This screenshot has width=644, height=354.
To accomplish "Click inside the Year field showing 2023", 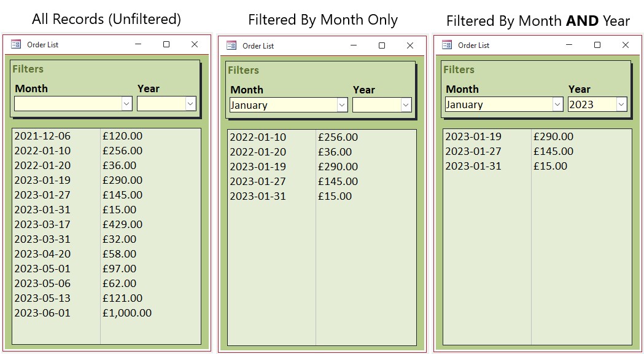I will (x=592, y=104).
